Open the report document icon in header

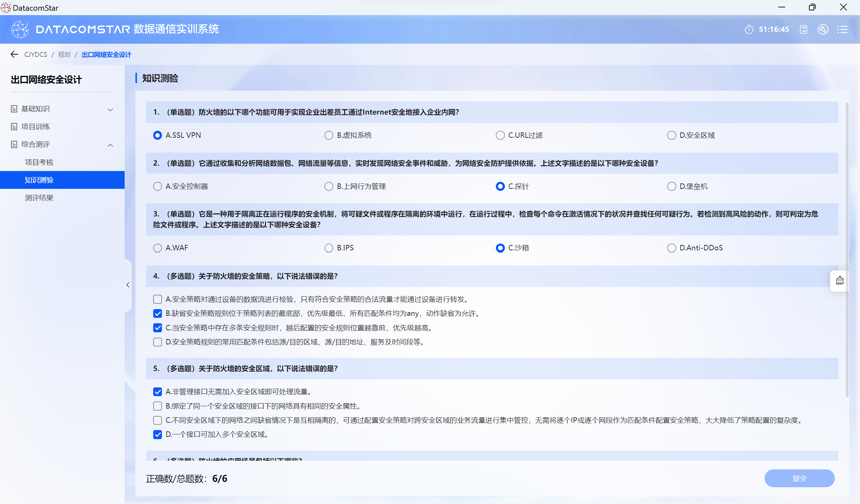pyautogui.click(x=803, y=29)
